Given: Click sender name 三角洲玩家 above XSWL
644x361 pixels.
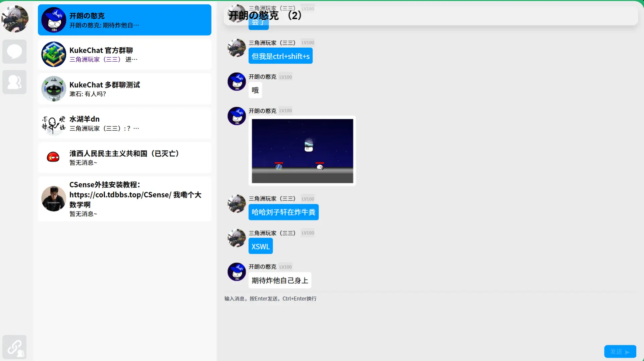Looking at the screenshot, I should click(x=272, y=233).
